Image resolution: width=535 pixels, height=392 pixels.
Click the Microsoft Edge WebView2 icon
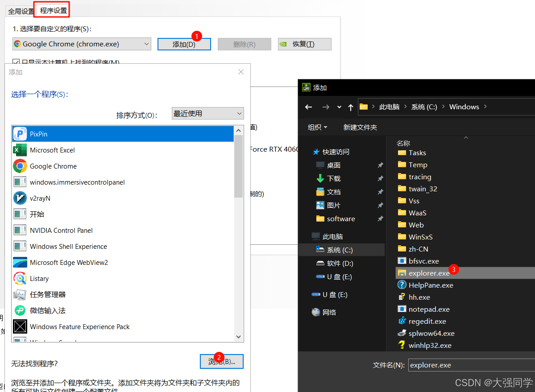pos(20,263)
